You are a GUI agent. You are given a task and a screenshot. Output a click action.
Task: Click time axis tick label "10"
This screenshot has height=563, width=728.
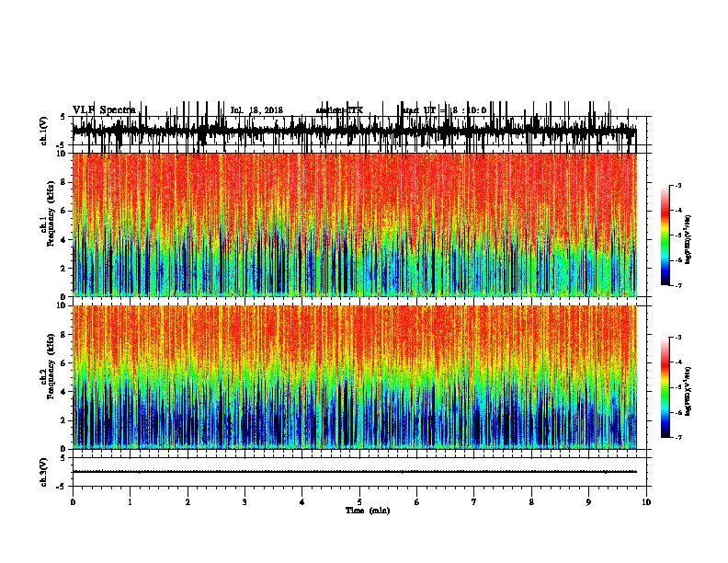(646, 502)
